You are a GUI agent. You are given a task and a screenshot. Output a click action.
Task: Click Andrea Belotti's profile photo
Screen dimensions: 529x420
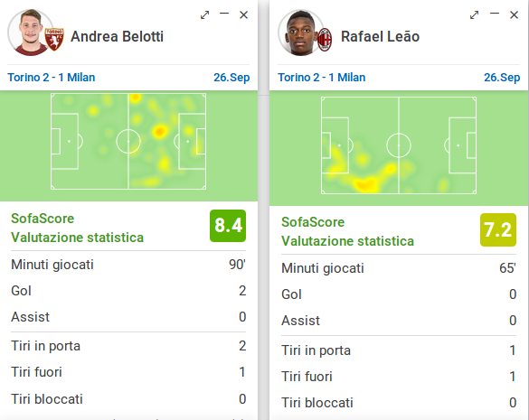[x=30, y=33]
